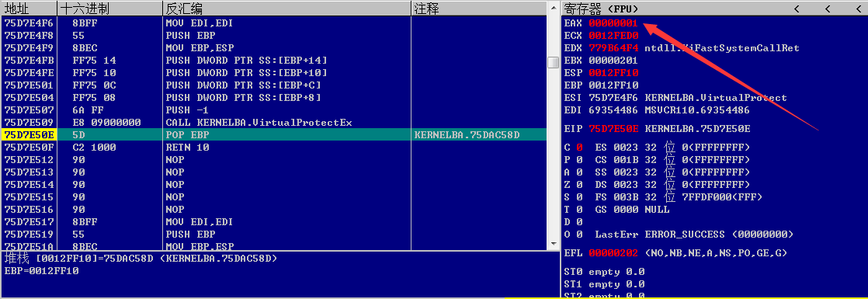The height and width of the screenshot is (299, 868).
Task: Select PUSH DWORD PTR SS:[EBP+10] instruction
Action: (246, 72)
